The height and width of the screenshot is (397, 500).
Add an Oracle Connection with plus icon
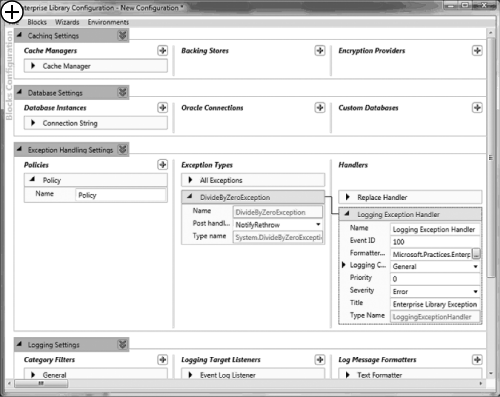(x=320, y=108)
